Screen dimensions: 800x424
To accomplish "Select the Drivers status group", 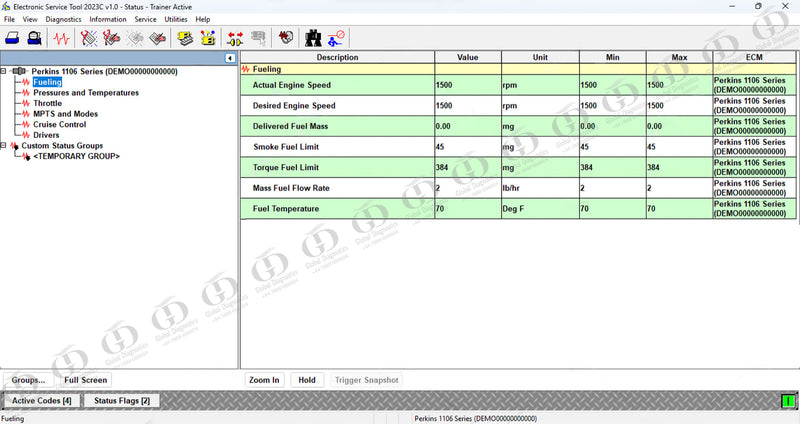I will 46,135.
